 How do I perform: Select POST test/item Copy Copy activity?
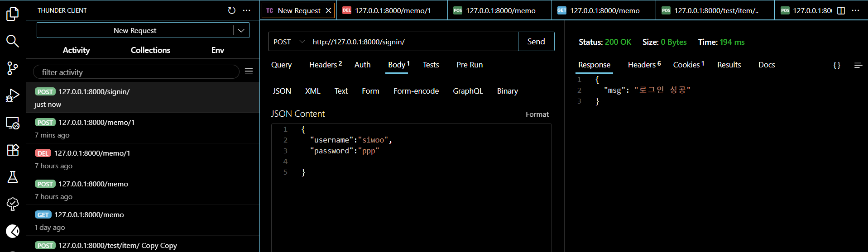[143, 245]
